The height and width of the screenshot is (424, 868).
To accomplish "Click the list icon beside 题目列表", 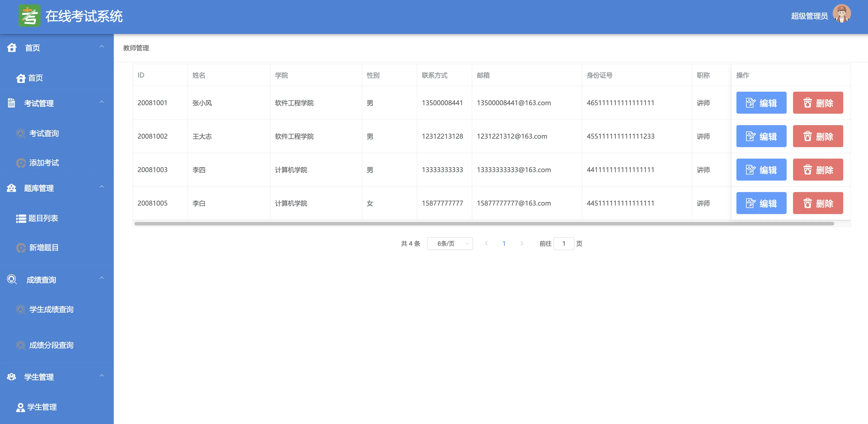I will tap(21, 219).
